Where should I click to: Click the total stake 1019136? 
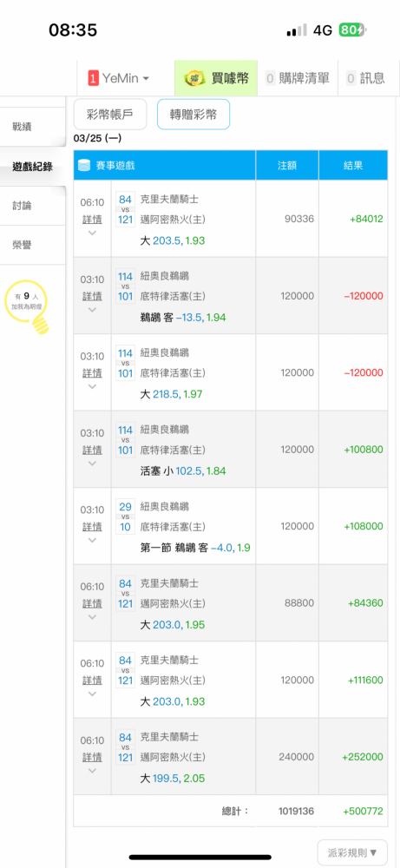coord(296,812)
